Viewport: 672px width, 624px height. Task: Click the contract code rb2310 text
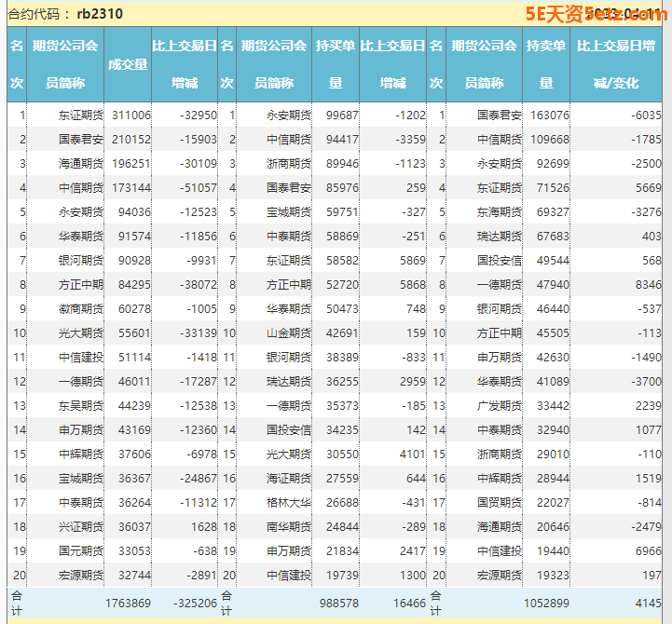(x=100, y=14)
